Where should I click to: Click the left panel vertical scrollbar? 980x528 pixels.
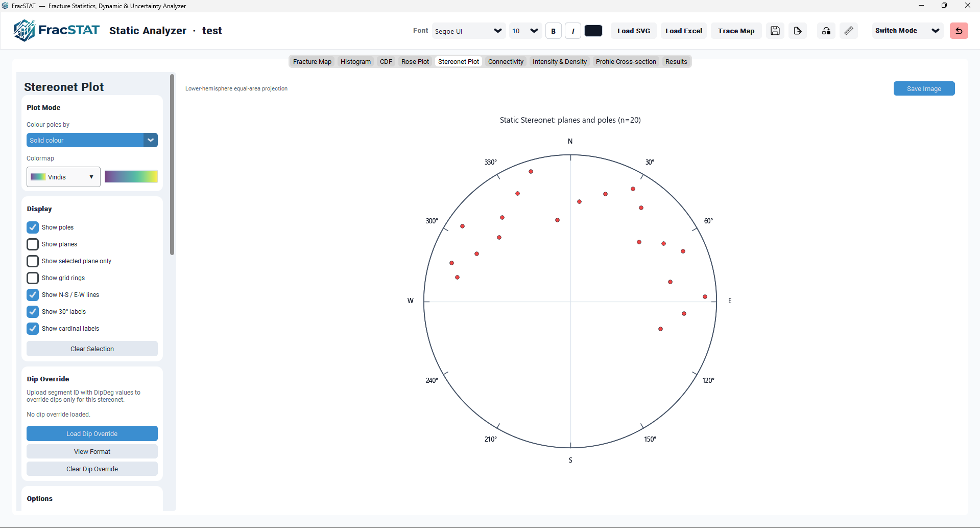click(172, 165)
